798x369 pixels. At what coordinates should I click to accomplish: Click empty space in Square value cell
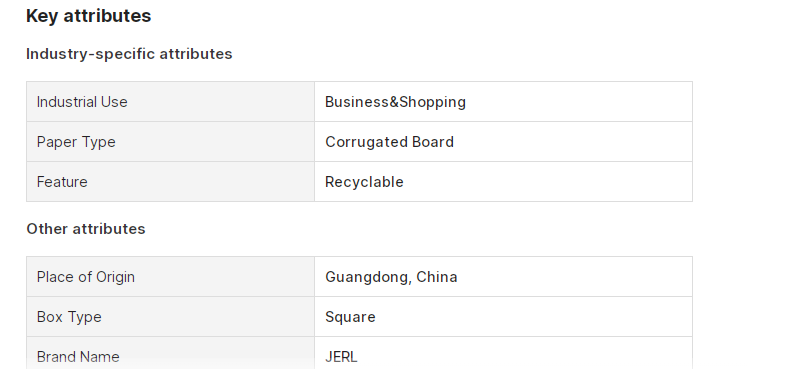[534, 317]
